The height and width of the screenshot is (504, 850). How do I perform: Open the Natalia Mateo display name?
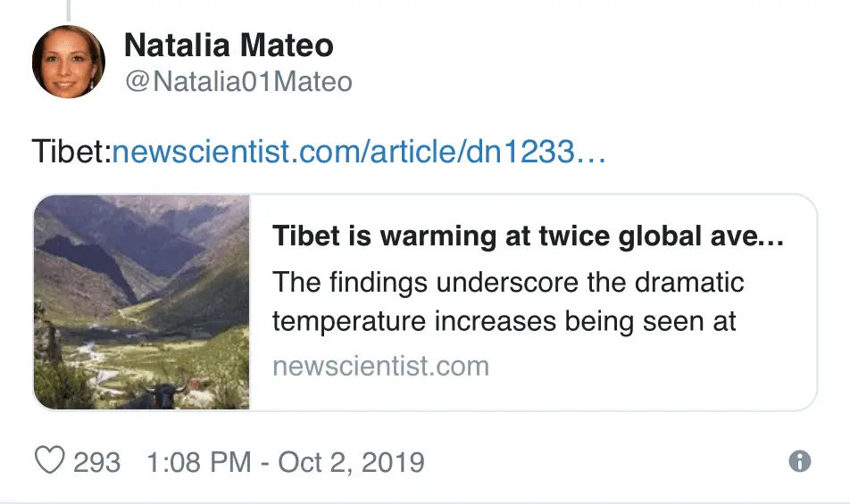coord(229,45)
